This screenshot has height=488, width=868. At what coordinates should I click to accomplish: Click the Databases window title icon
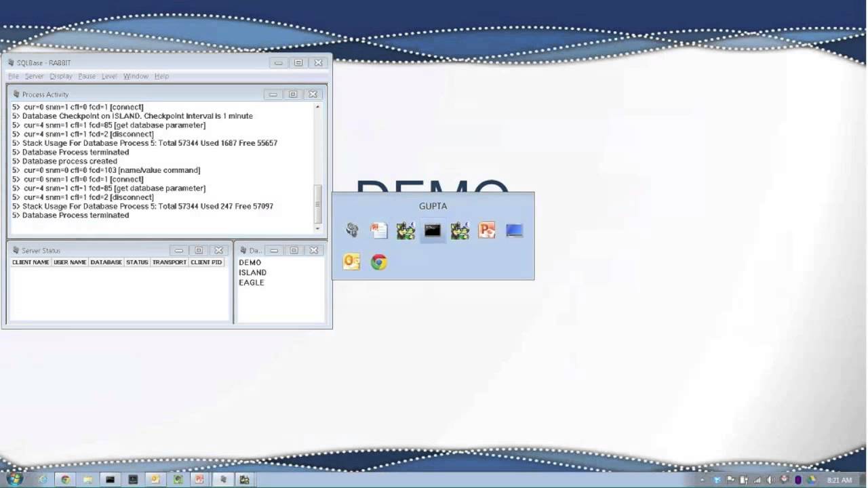click(x=243, y=250)
